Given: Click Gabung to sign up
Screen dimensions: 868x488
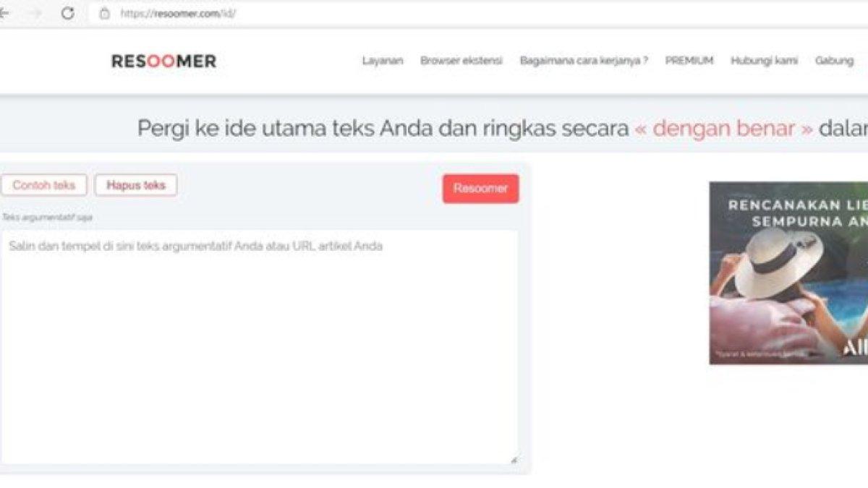Looking at the screenshot, I should coord(833,61).
